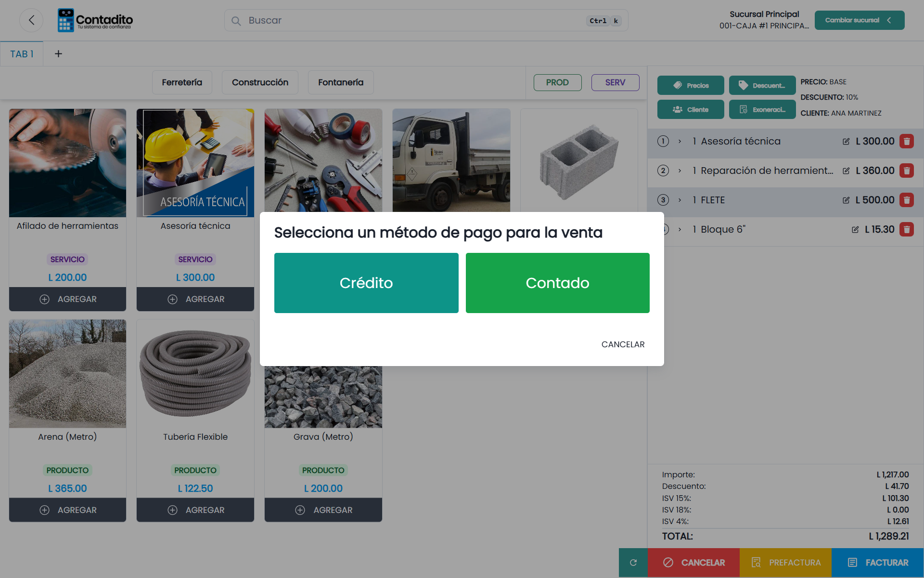Select the Fontanería category
Image resolution: width=924 pixels, height=578 pixels.
(x=341, y=82)
